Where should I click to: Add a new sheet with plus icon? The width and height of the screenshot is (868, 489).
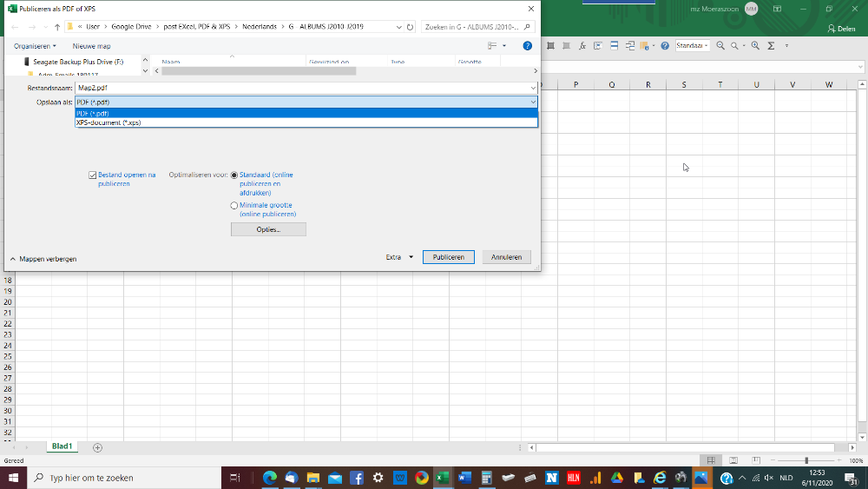click(97, 447)
